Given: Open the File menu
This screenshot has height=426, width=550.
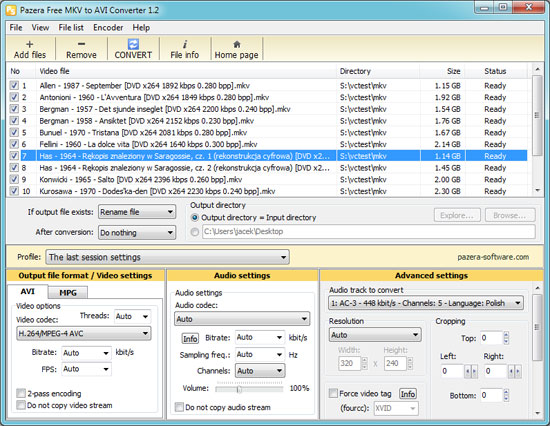Looking at the screenshot, I should [x=16, y=27].
